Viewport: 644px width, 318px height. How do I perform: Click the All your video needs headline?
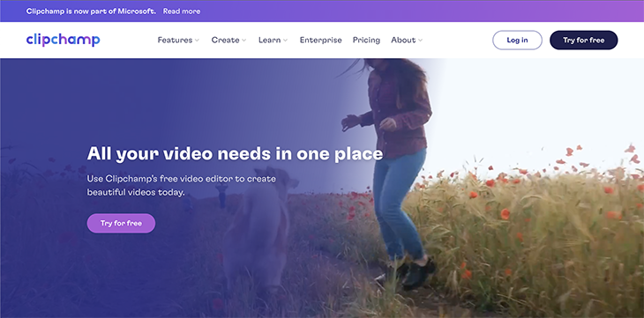[x=235, y=154]
